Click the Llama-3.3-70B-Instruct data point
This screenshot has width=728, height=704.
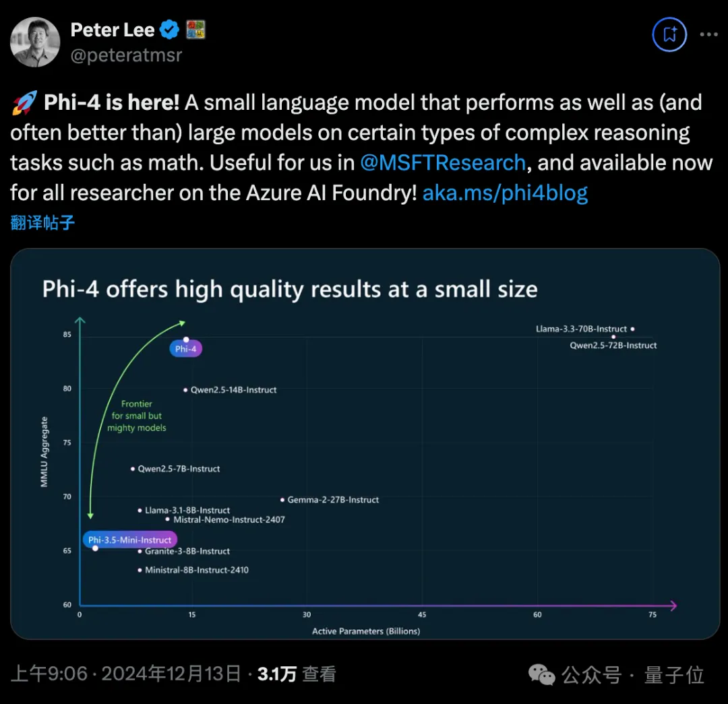(632, 329)
